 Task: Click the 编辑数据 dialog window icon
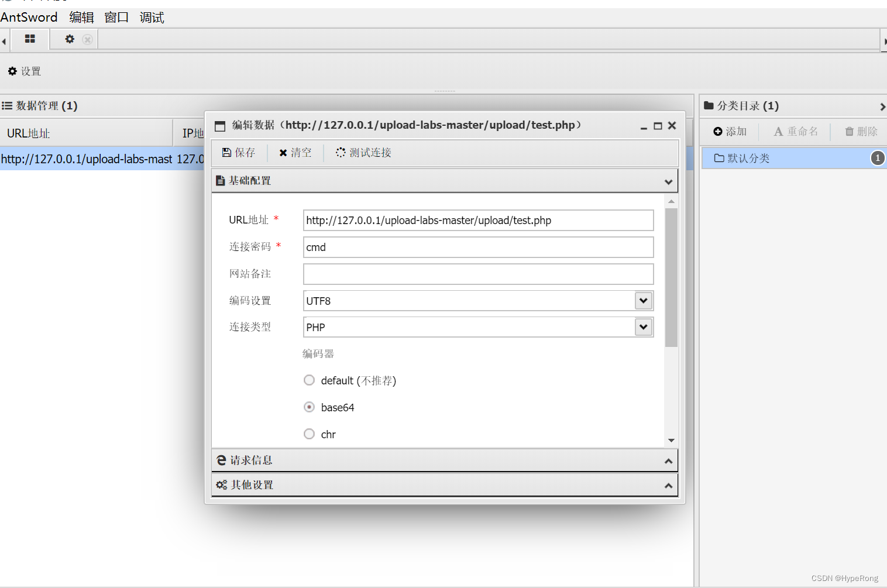click(220, 126)
